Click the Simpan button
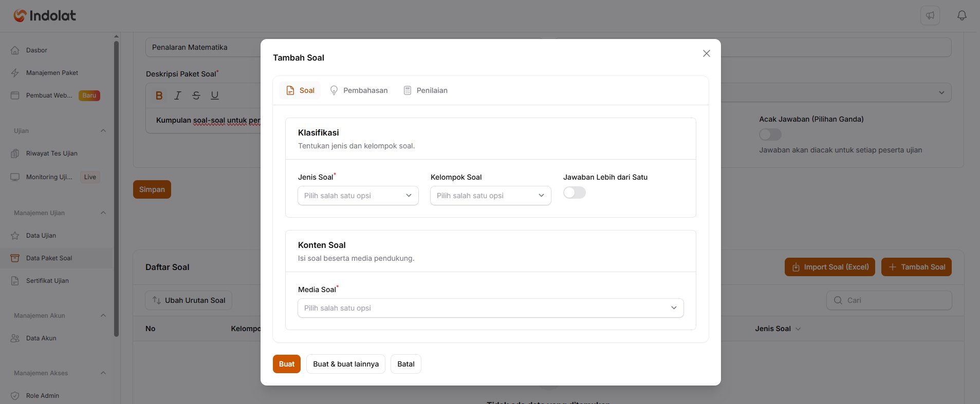Viewport: 980px width, 404px height. point(152,189)
